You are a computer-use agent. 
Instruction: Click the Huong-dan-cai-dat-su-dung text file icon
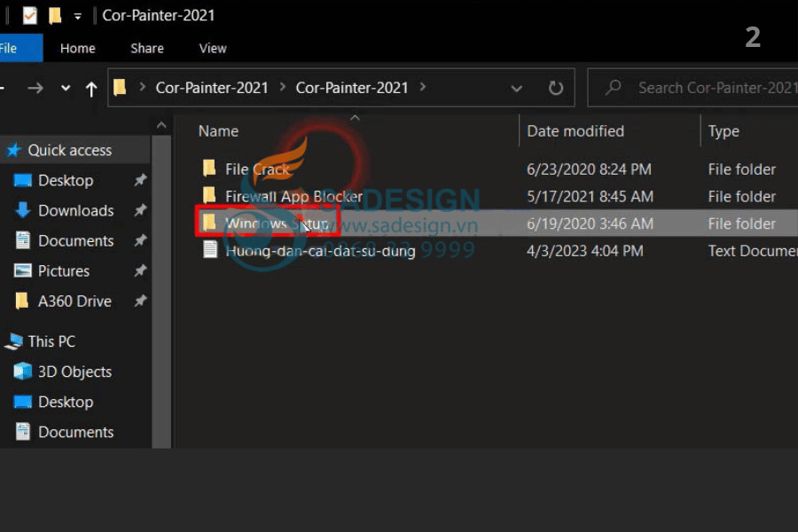tap(209, 251)
